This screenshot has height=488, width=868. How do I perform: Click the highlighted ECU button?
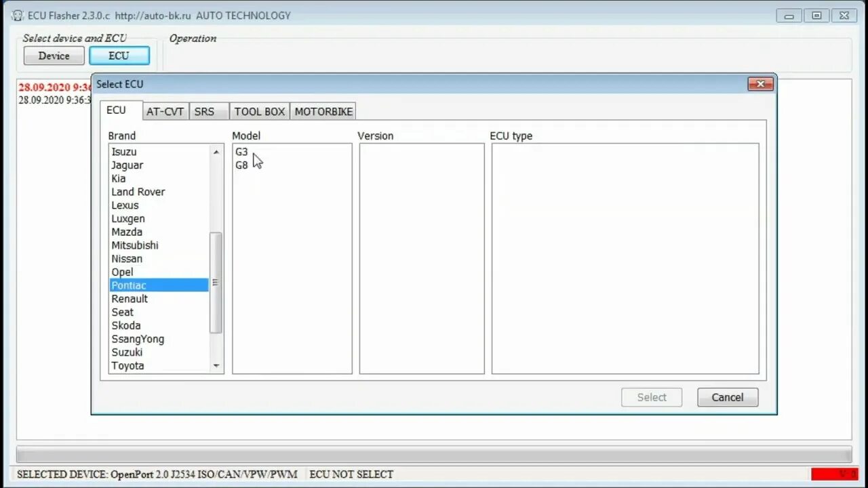tap(119, 56)
